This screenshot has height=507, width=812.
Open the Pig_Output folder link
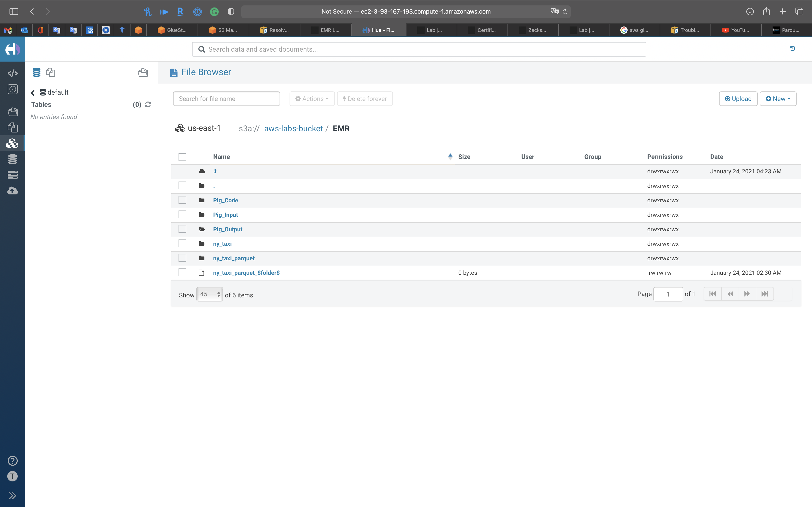pyautogui.click(x=227, y=229)
